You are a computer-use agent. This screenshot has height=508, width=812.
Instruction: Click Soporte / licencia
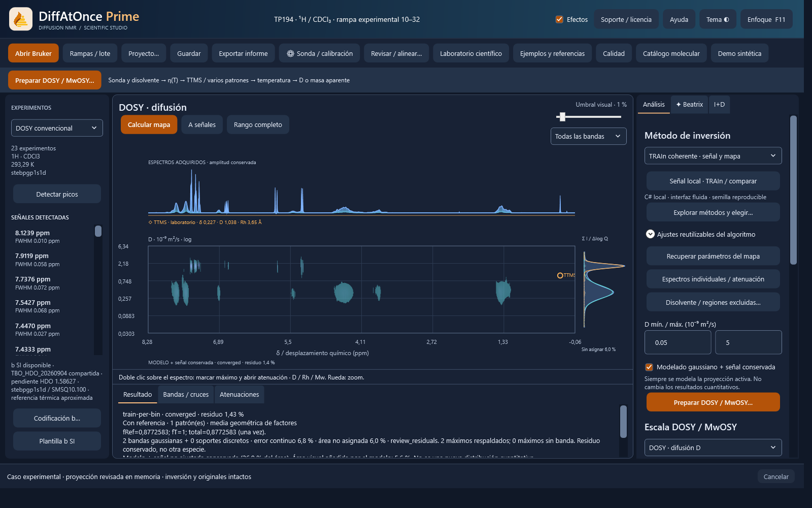(626, 19)
